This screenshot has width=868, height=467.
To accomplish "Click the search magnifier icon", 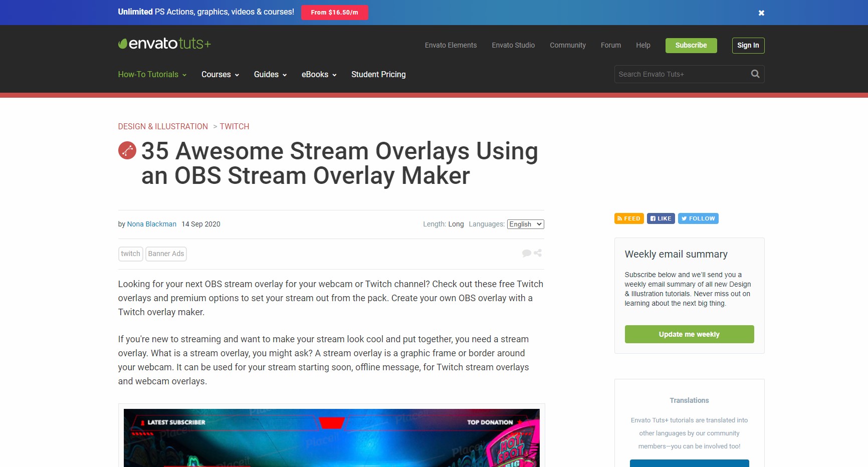I will (755, 74).
